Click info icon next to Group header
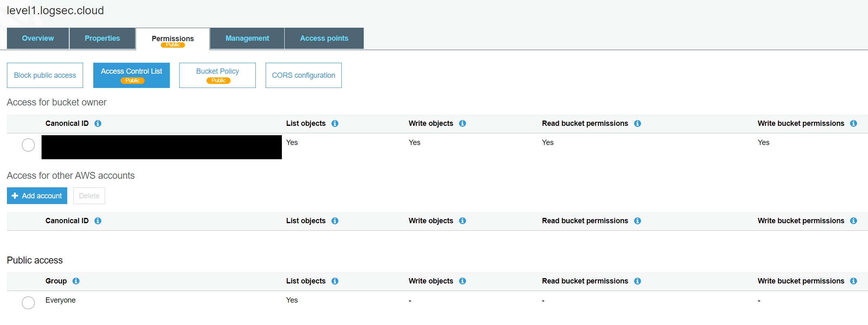 click(x=76, y=281)
